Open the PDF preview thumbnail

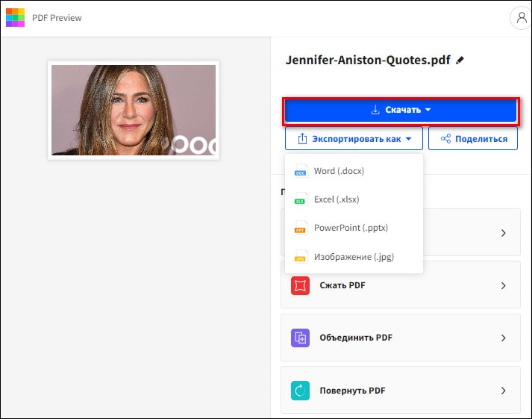[134, 110]
